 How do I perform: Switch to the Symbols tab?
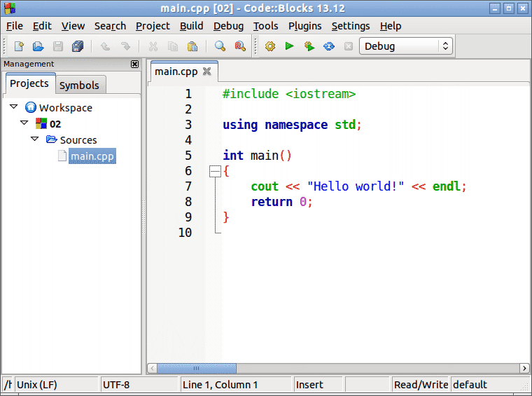coord(79,85)
